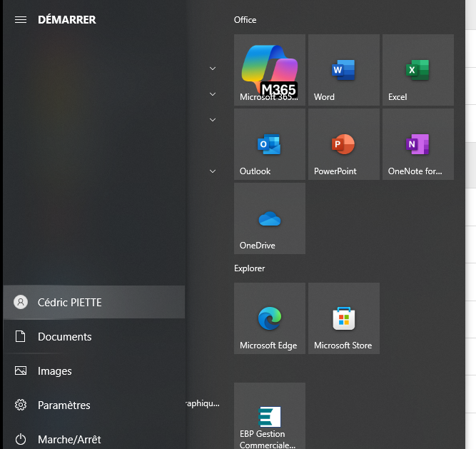Launch PowerPoint tile

[344, 144]
